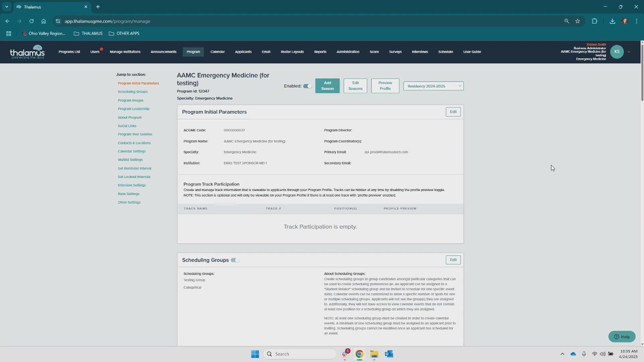Open Manage Institutions menu
644x362 pixels.
(125, 52)
